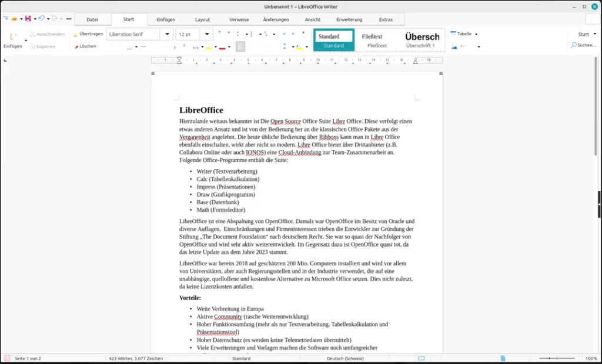Apply the red font color
This screenshot has height=364, width=602.
tap(222, 47)
